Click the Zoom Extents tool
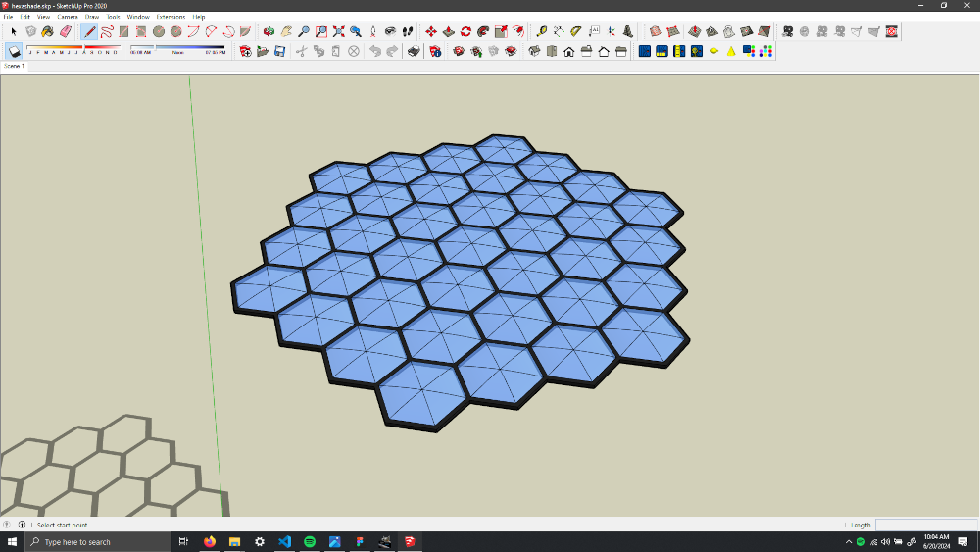The height and width of the screenshot is (552, 980). 339,31
